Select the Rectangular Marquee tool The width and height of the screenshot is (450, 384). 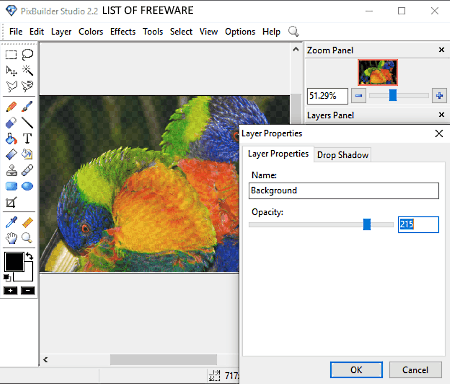[x=11, y=54]
